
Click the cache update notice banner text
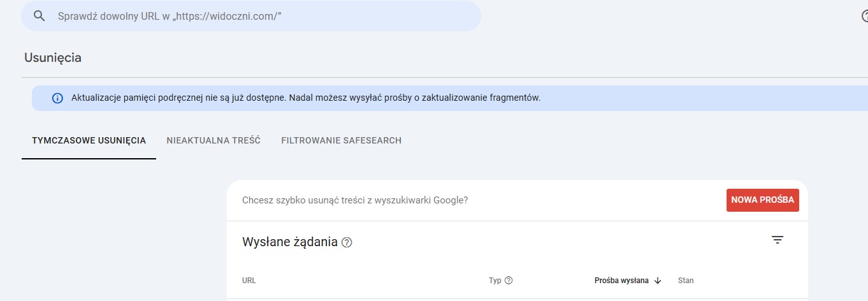click(x=306, y=98)
